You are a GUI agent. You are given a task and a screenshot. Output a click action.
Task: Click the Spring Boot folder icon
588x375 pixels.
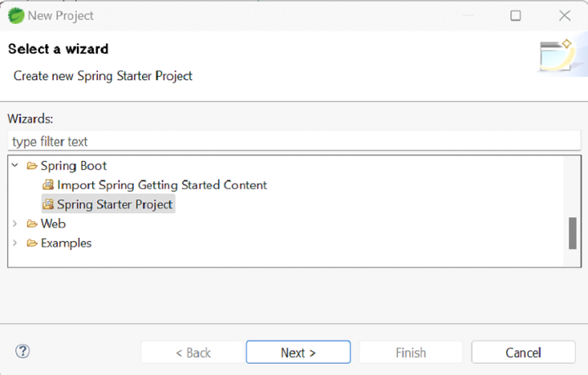pyautogui.click(x=32, y=166)
